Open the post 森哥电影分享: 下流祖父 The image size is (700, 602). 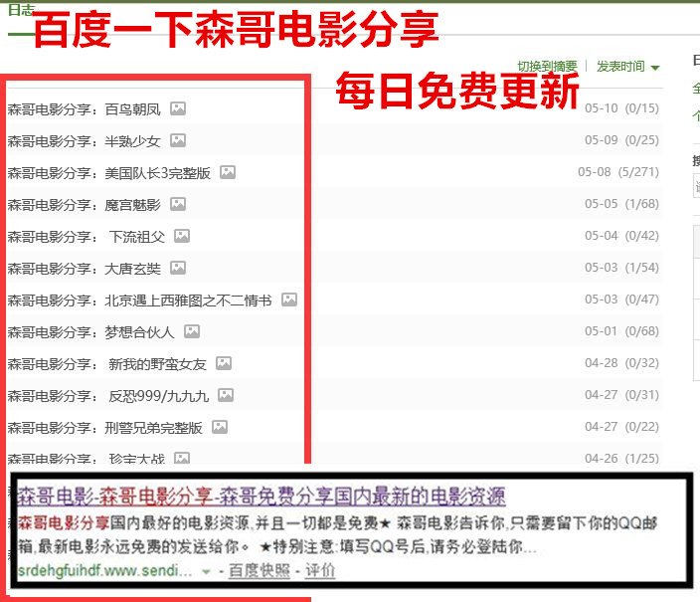pos(87,237)
